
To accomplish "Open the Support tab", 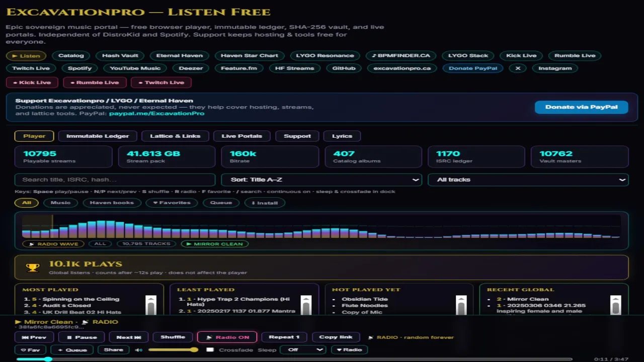I will point(297,136).
